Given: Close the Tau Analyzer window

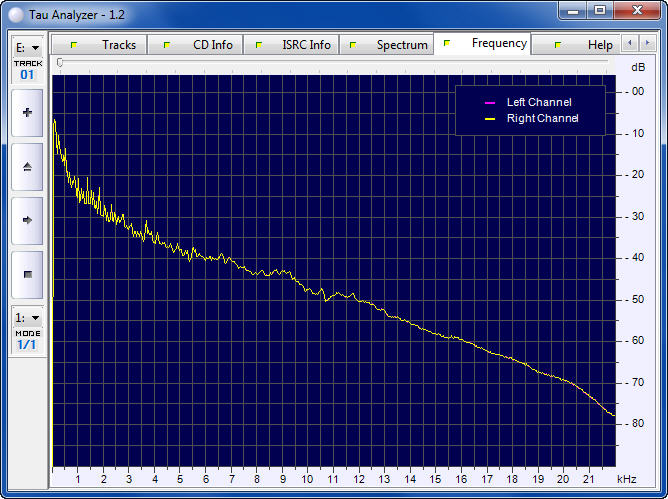Looking at the screenshot, I should pos(637,11).
